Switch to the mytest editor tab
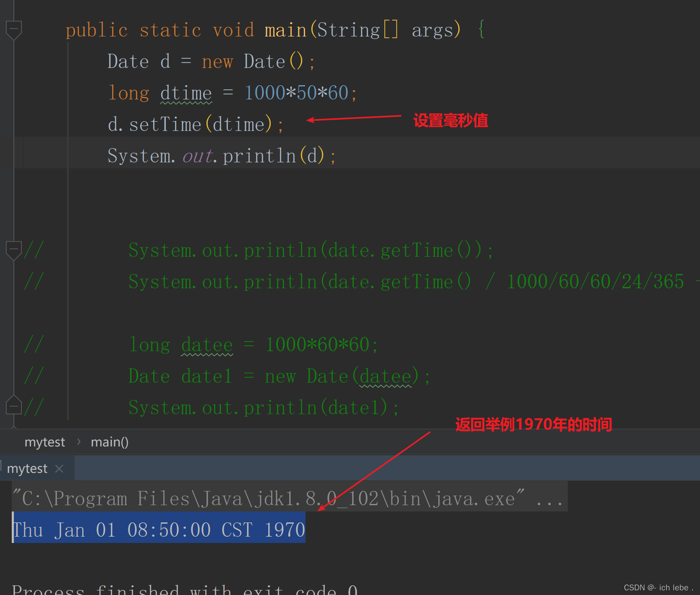The width and height of the screenshot is (700, 595). pos(27,468)
